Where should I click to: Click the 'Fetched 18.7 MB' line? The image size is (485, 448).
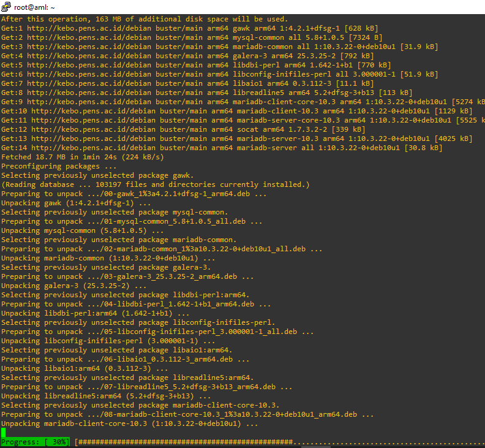tap(83, 157)
